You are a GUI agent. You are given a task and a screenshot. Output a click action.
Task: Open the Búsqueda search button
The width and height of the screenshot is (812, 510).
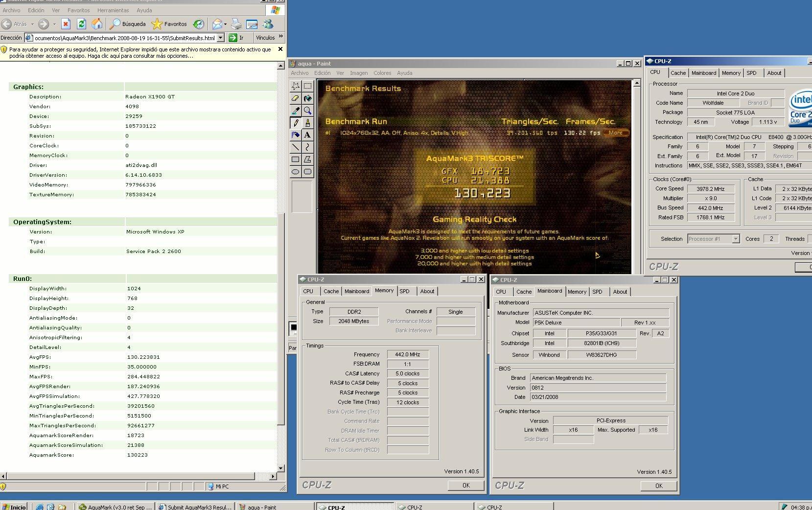128,23
